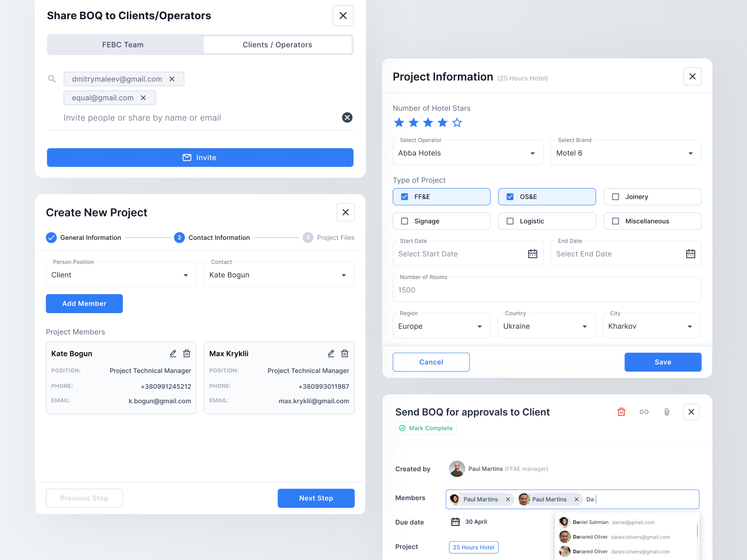The width and height of the screenshot is (747, 560).
Task: Attach a file using the paperclip icon
Action: (667, 412)
